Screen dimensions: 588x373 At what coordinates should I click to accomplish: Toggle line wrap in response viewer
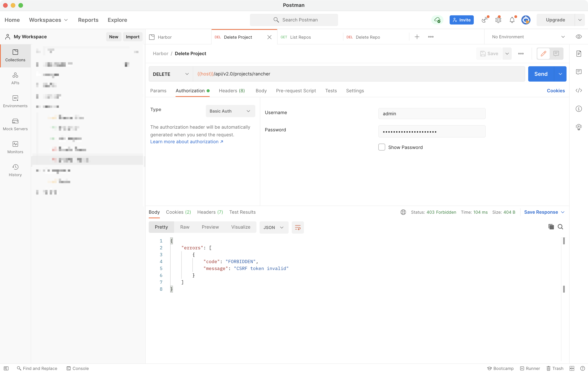tap(298, 227)
